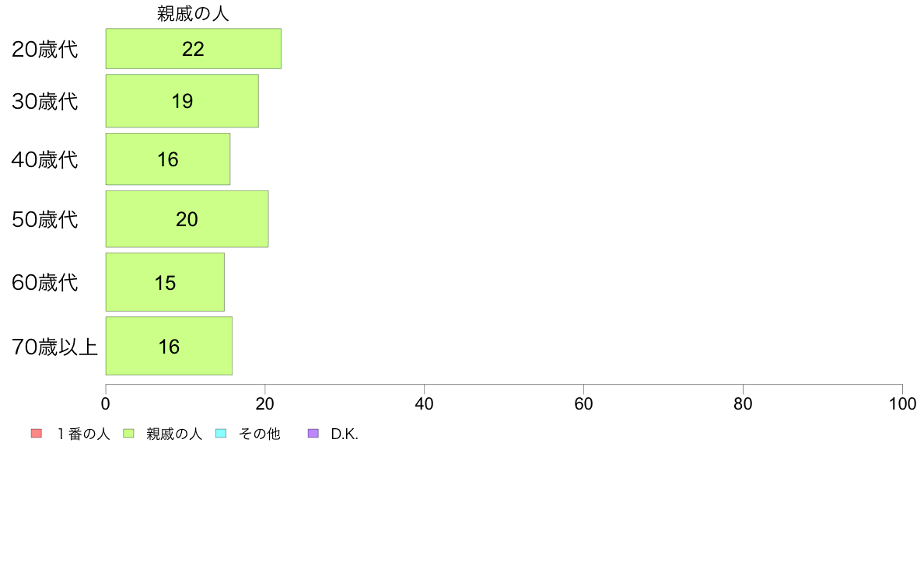Click the cyan その他 legend swatch

point(221,434)
